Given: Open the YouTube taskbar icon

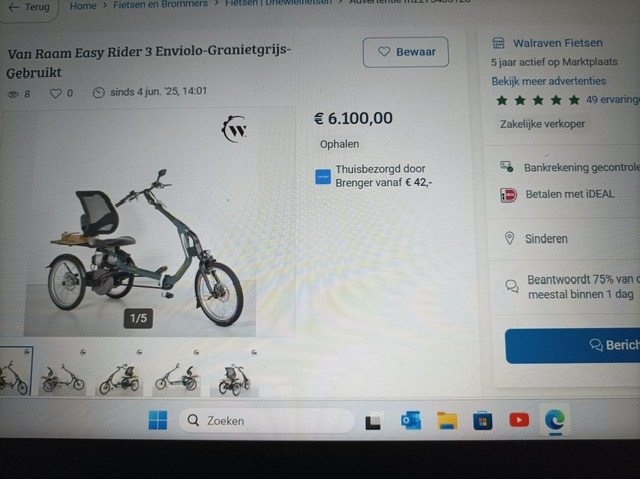Looking at the screenshot, I should coord(519,420).
